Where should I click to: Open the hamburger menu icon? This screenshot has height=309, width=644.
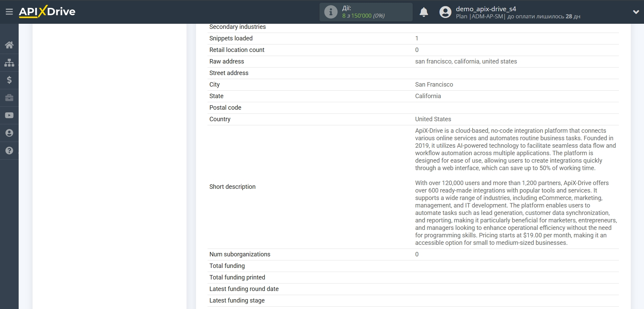(9, 12)
